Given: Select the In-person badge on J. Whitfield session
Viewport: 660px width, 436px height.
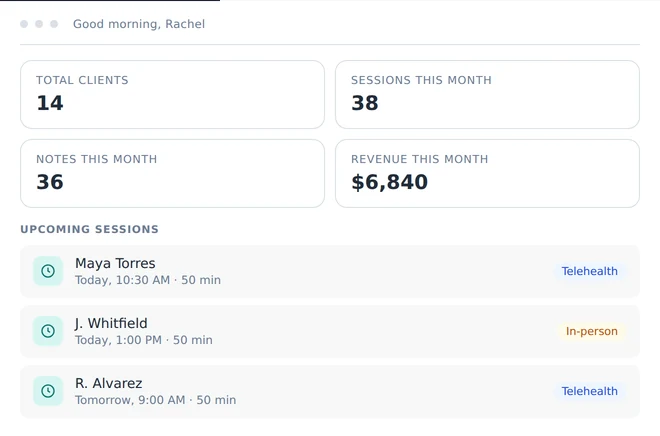Looking at the screenshot, I should click(x=591, y=331).
